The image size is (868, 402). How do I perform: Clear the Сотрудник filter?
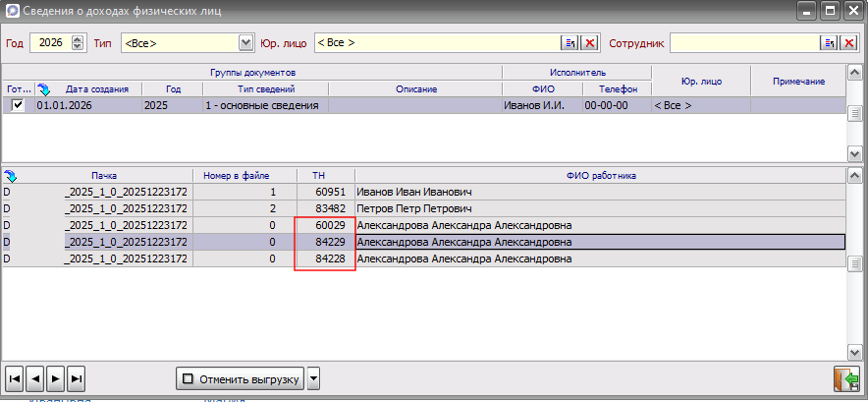[x=849, y=43]
